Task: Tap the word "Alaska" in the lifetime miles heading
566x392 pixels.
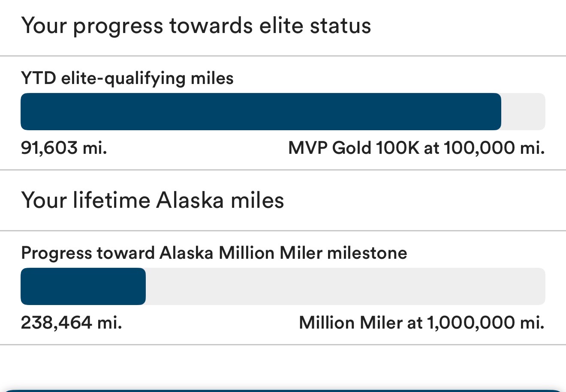Action: pos(190,200)
